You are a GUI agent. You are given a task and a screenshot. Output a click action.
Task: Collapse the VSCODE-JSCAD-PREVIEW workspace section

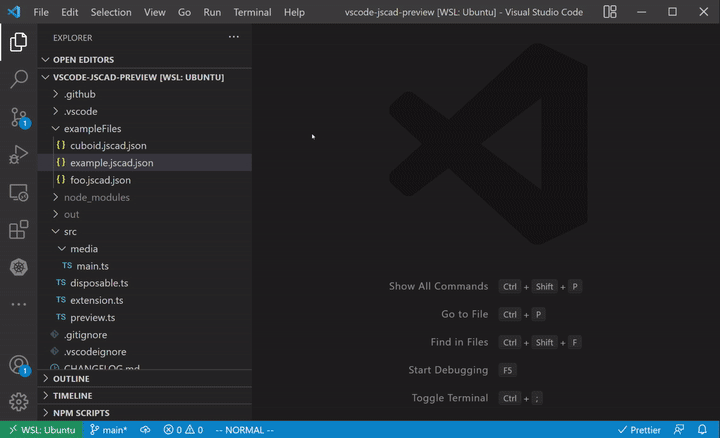[x=145, y=77]
